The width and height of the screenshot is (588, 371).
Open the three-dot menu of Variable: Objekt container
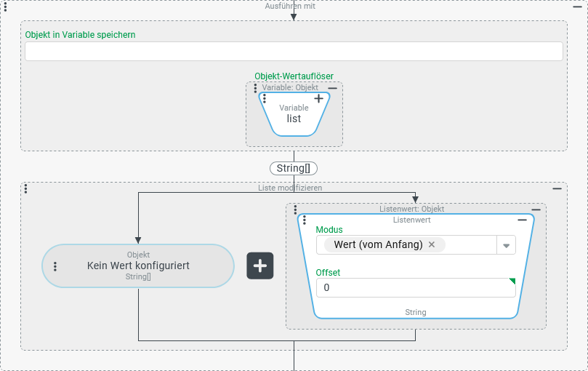[255, 87]
